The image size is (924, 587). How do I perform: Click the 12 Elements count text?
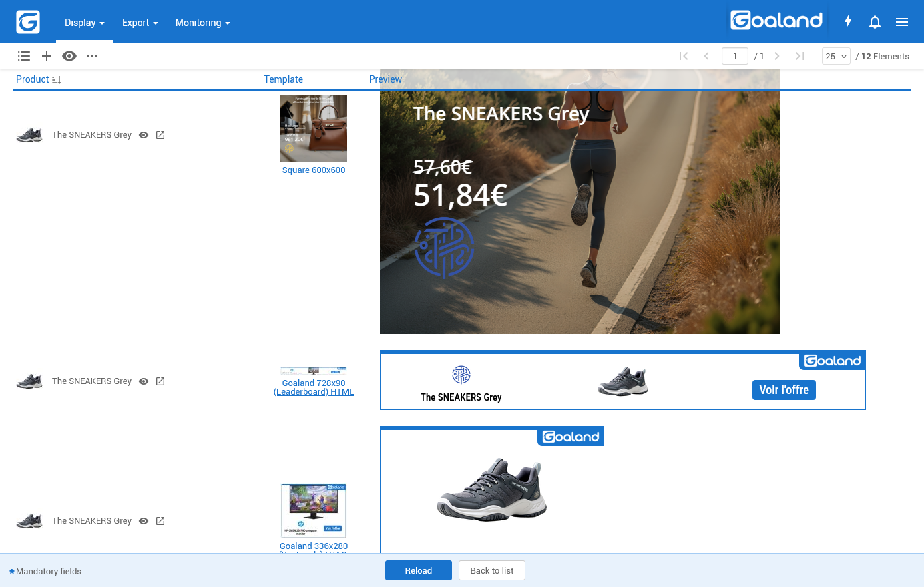pos(885,57)
